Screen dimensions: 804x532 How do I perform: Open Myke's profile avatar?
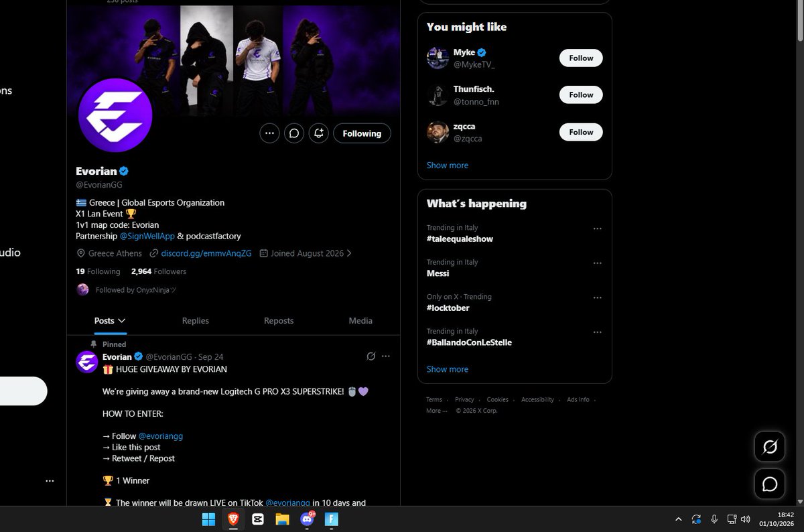(438, 58)
